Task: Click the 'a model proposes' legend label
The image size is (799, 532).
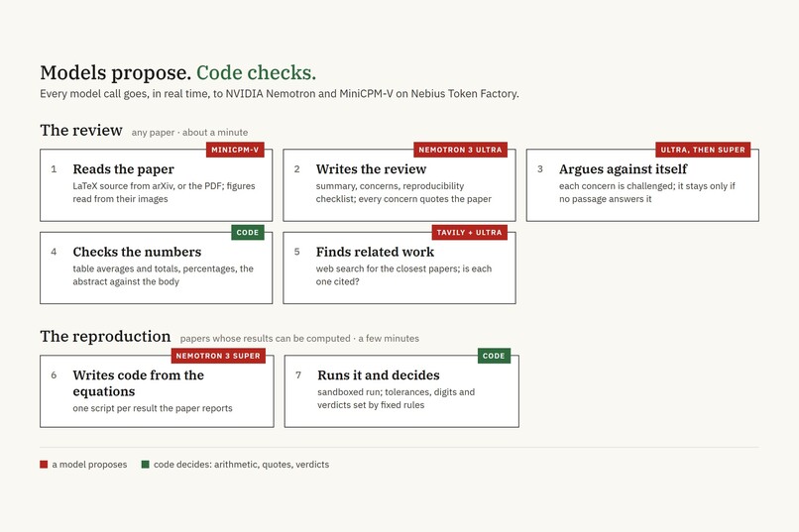Action: point(89,465)
